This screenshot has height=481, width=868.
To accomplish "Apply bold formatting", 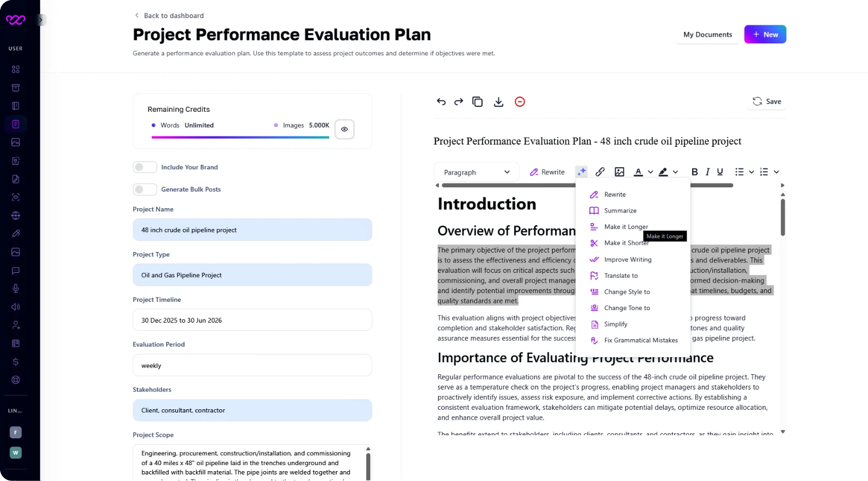I will pos(694,172).
